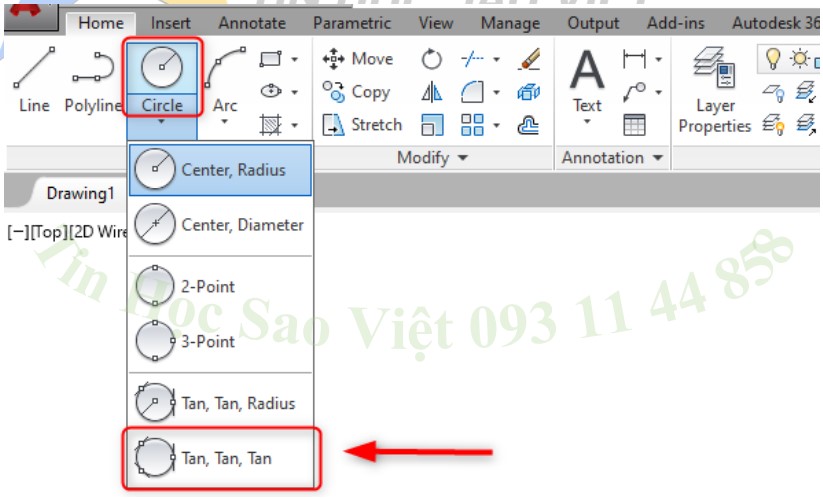Click the Trim icon
The image size is (823, 498).
pos(472,59)
